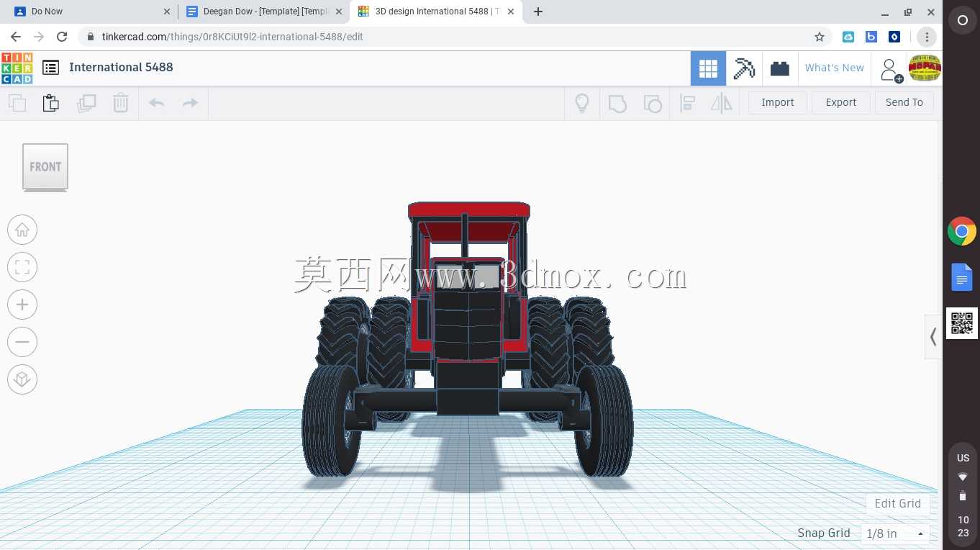Open the ChromeOS launcher circle
980x550 pixels.
click(x=962, y=21)
